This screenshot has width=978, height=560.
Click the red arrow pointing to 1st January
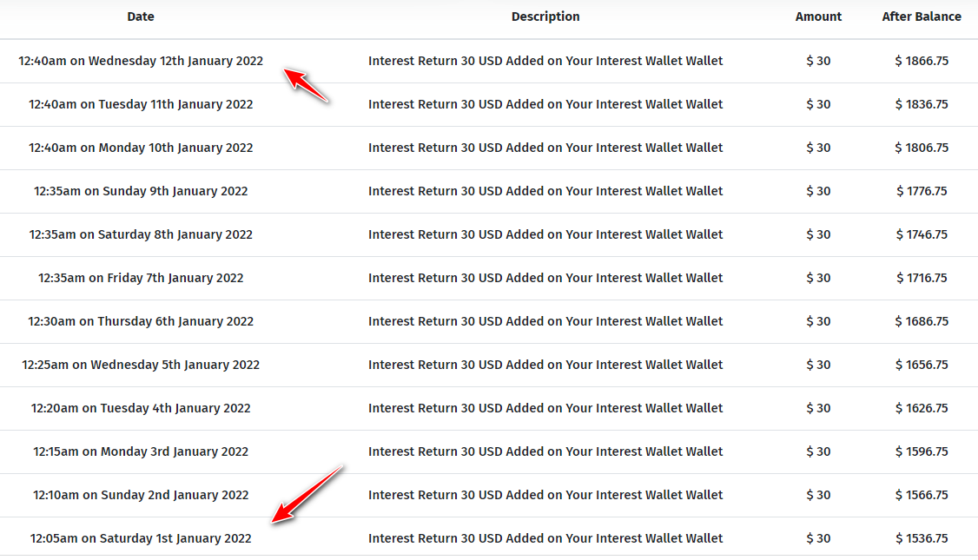[x=307, y=494]
